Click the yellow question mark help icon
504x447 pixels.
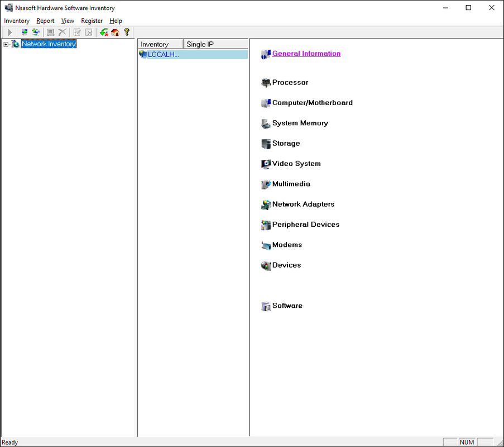pyautogui.click(x=127, y=32)
